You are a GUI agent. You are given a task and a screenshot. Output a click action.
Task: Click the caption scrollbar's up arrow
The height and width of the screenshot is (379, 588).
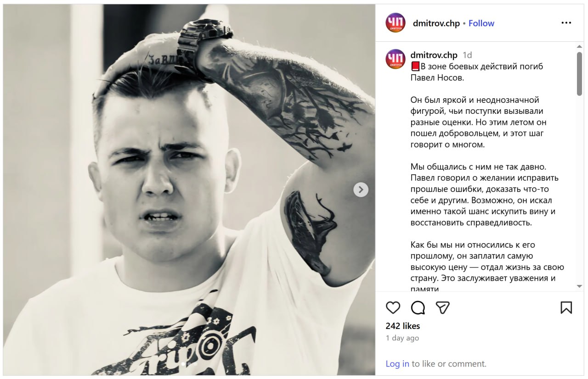coord(580,46)
